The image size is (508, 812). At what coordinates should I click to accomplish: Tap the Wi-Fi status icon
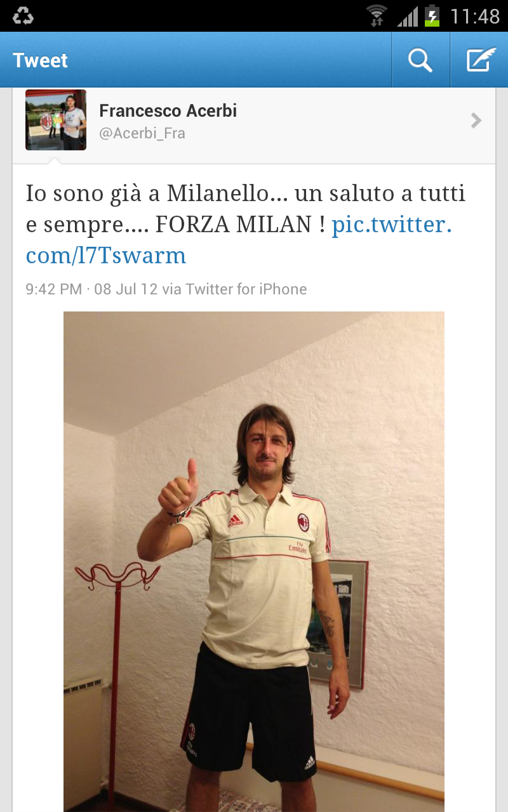pos(377,16)
